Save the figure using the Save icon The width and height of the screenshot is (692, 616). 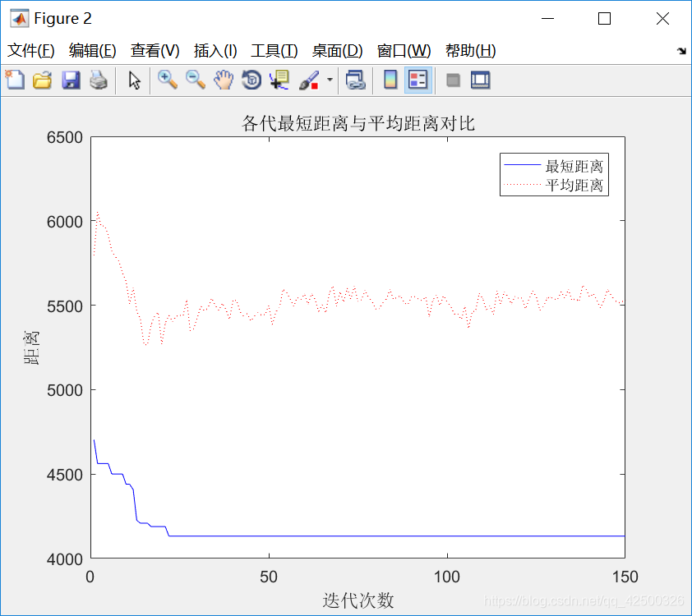72,80
